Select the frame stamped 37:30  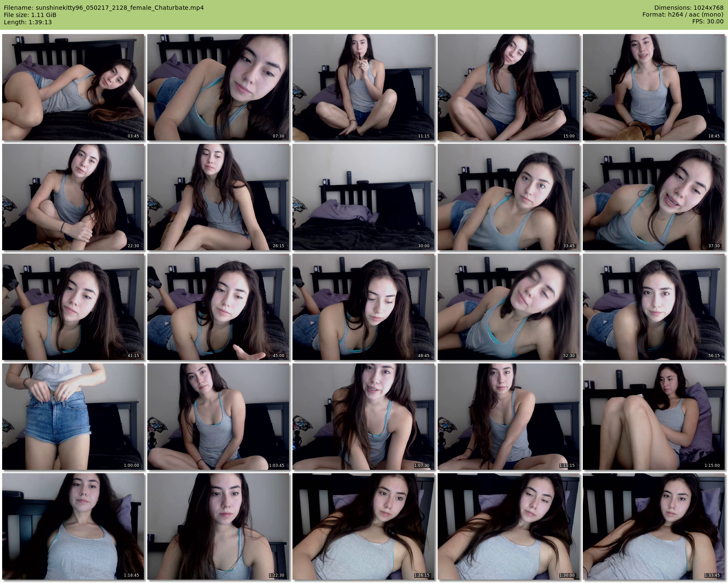coord(654,197)
